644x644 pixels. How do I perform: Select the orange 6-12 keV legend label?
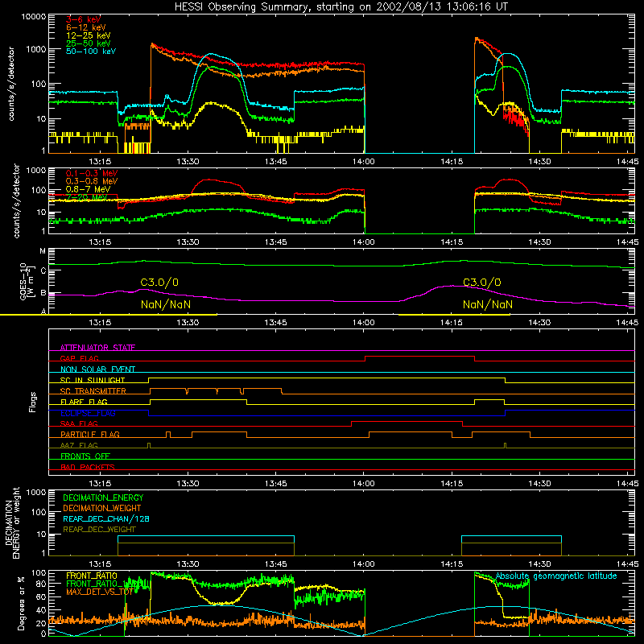pyautogui.click(x=86, y=27)
